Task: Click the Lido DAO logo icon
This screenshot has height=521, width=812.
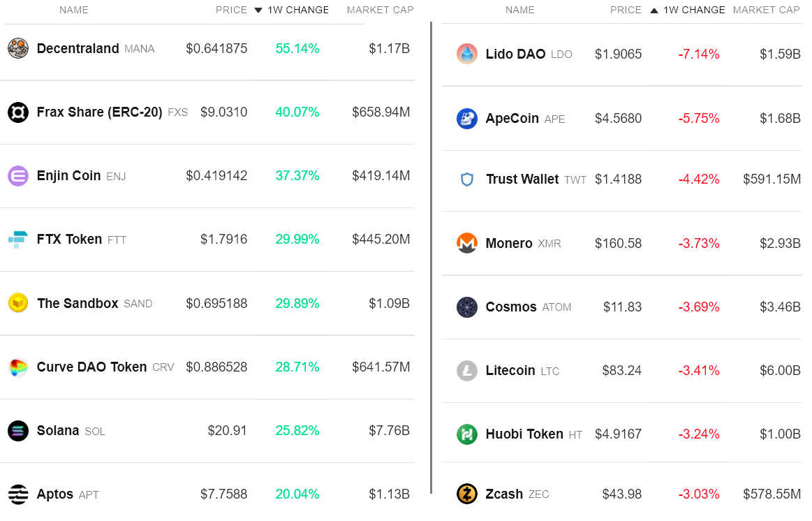Action: click(x=466, y=54)
